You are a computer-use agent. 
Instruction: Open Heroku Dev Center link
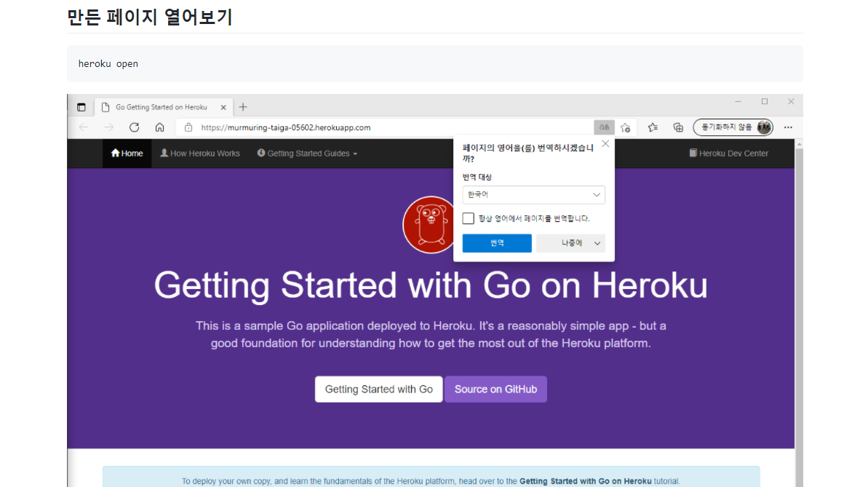point(728,154)
